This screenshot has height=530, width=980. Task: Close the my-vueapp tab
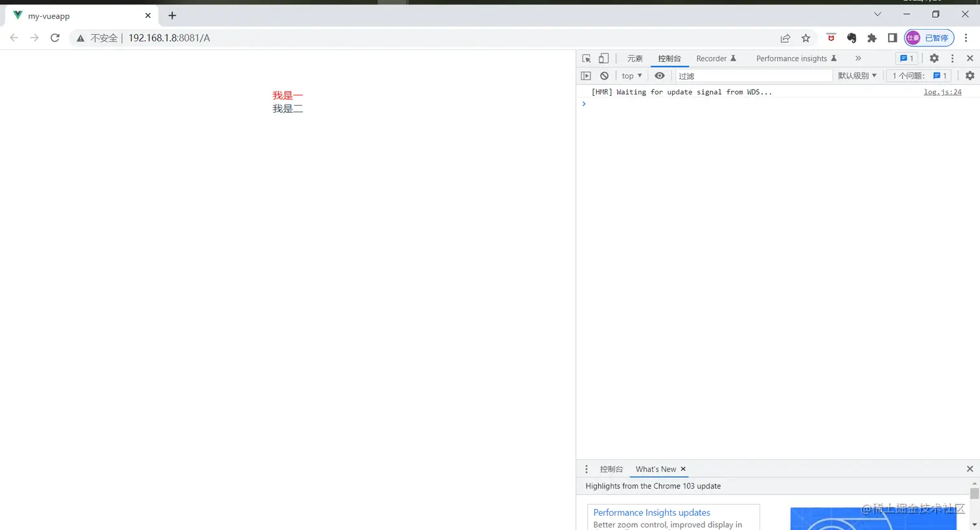coord(148,16)
